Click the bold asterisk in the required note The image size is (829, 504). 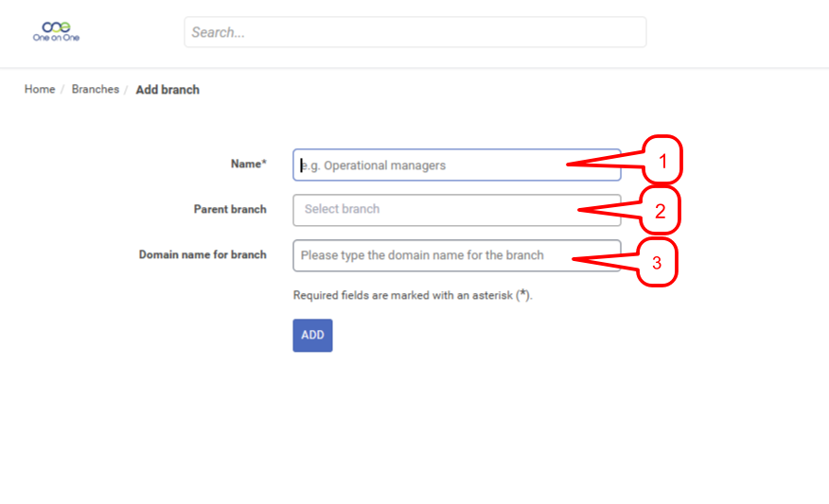click(x=521, y=294)
